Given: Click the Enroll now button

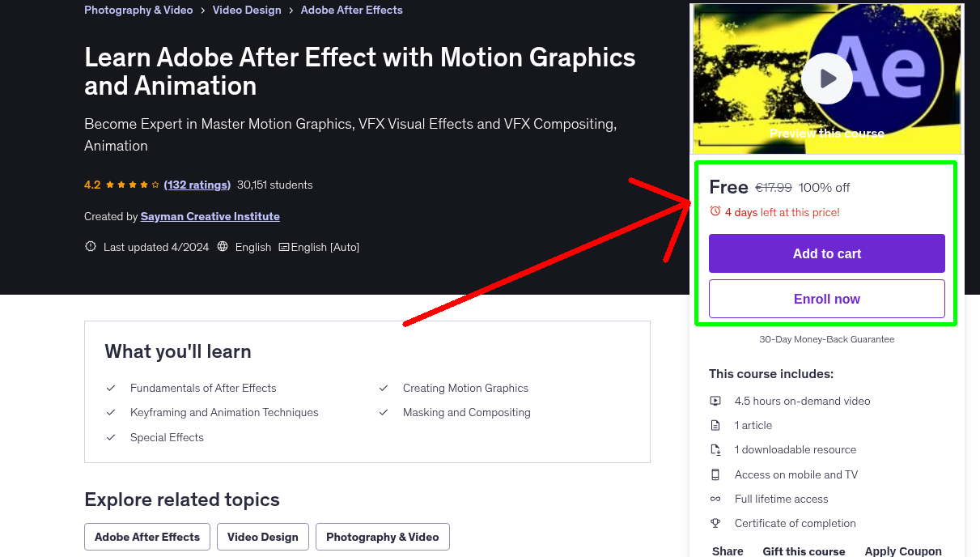Looking at the screenshot, I should (826, 299).
